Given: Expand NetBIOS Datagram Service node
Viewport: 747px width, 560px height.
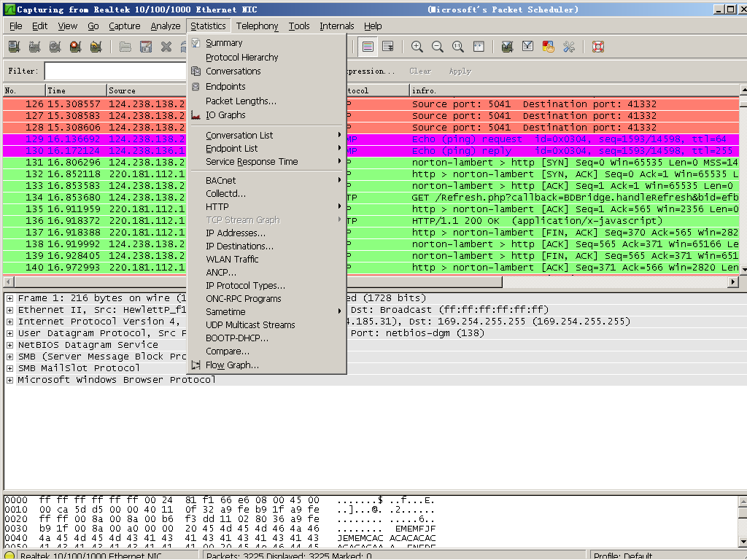Looking at the screenshot, I should click(9, 345).
